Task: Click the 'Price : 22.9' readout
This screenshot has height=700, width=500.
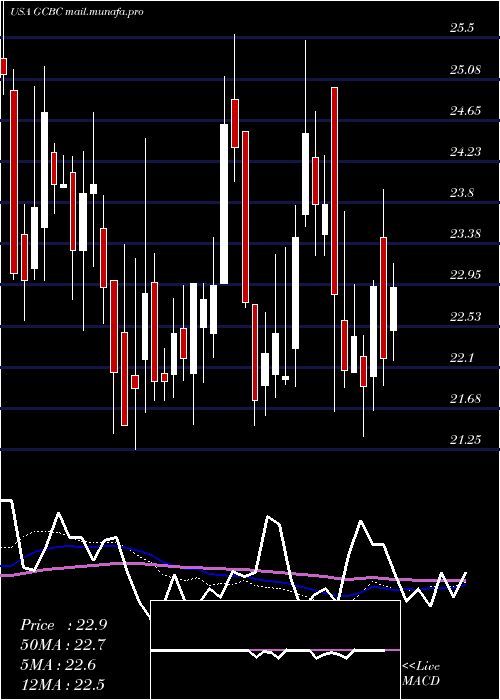Action: coord(63,625)
